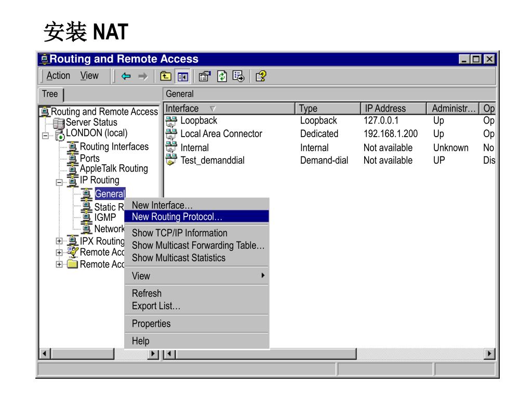Click the IPX Routing node icon
Viewport: 532px width, 399px height.
pos(73,241)
